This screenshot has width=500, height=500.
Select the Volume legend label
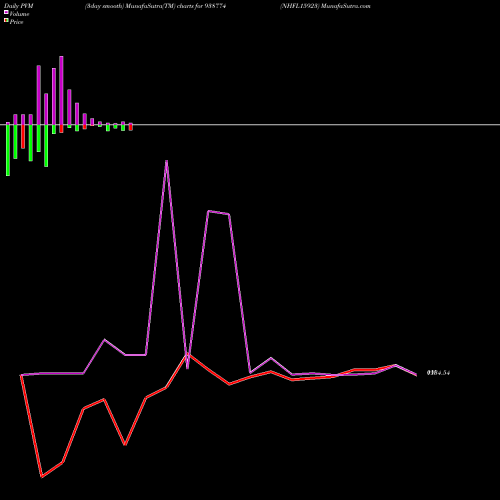click(19, 14)
